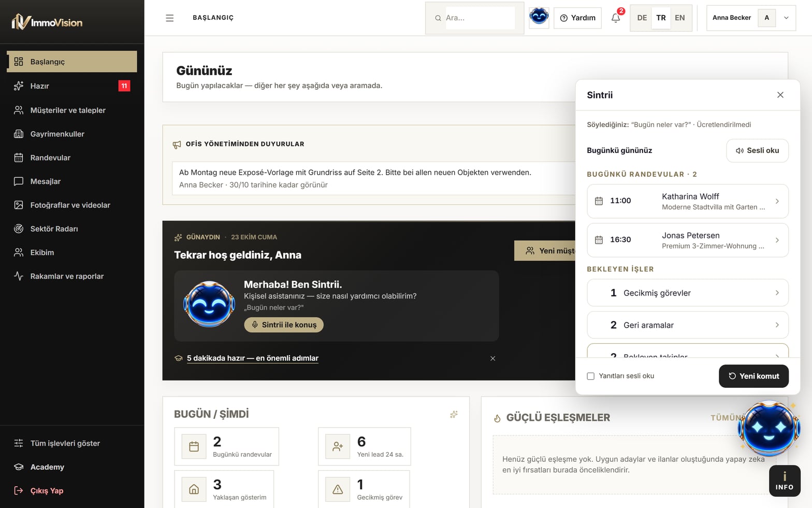Expand the Katharina Wolff 11:00 appointment

688,201
